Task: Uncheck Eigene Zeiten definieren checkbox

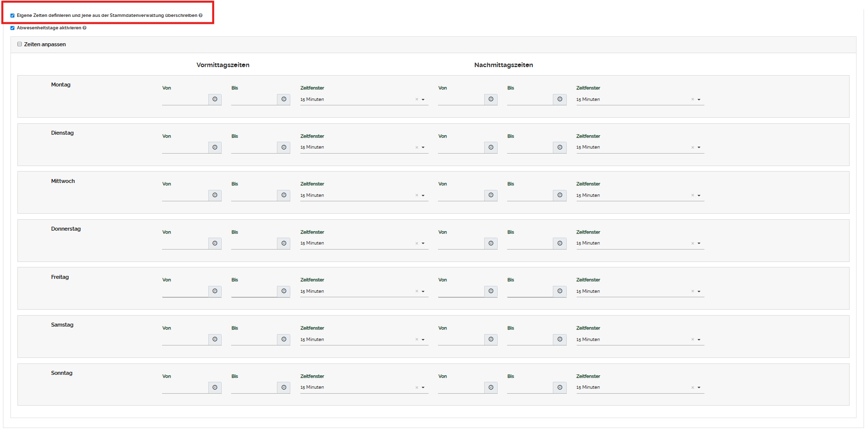Action: [x=12, y=15]
